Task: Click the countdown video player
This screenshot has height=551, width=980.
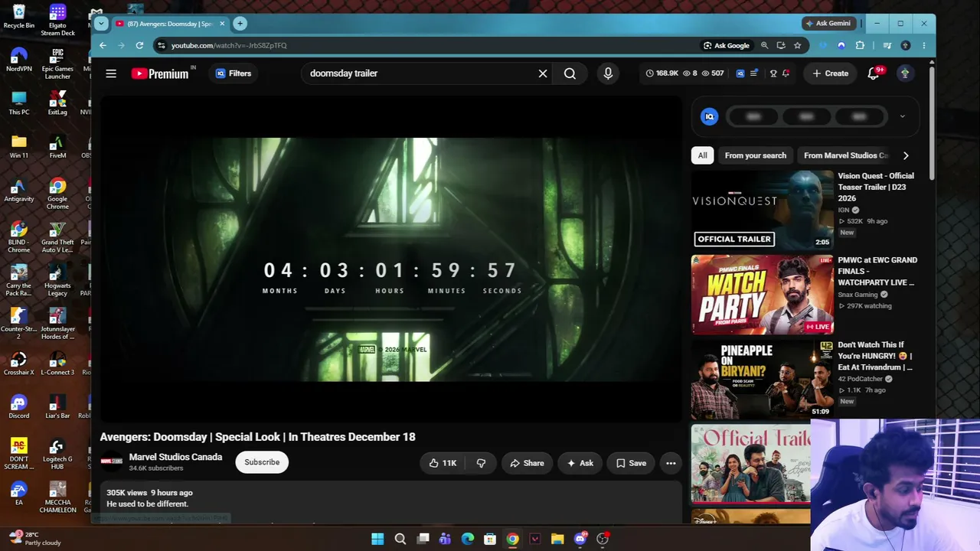Action: pyautogui.click(x=390, y=259)
